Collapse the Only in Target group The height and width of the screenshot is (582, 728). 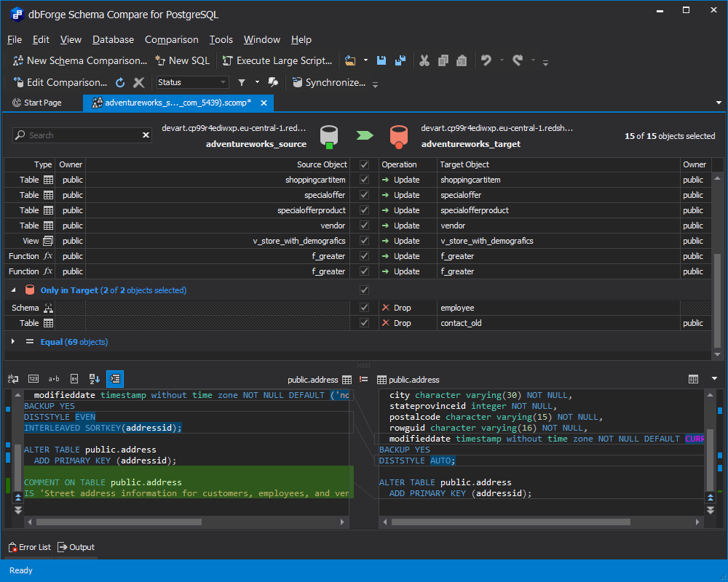pyautogui.click(x=13, y=290)
